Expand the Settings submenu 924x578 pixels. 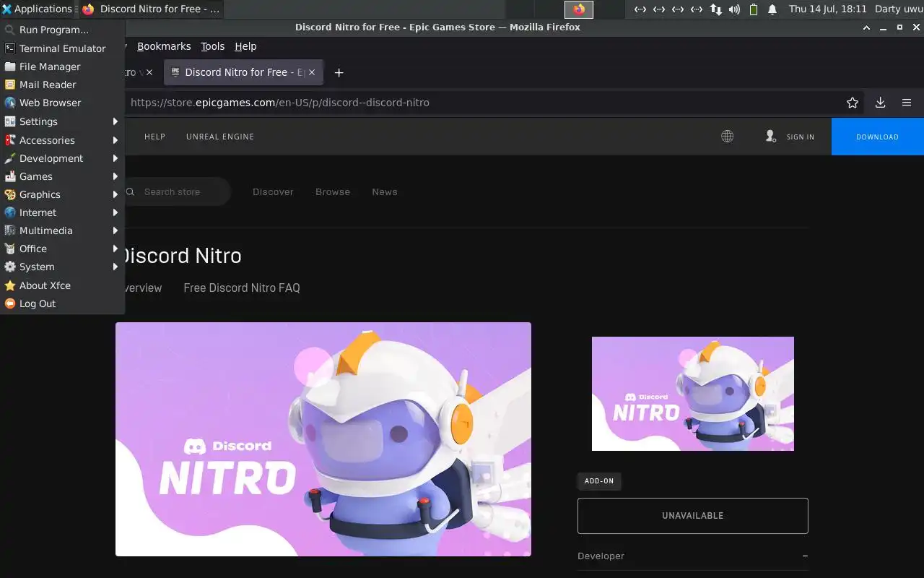tap(62, 121)
